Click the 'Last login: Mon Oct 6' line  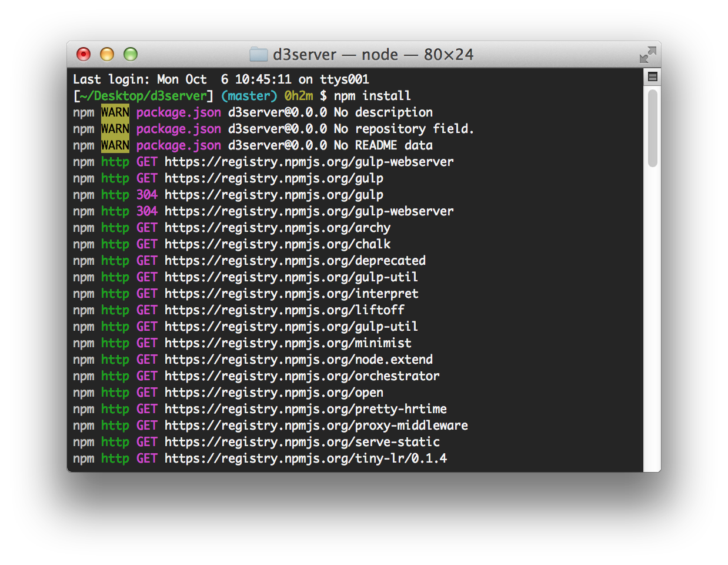click(x=221, y=79)
